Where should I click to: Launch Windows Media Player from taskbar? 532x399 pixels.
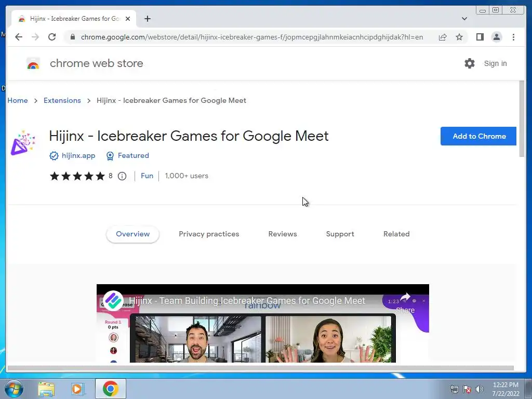coord(77,389)
